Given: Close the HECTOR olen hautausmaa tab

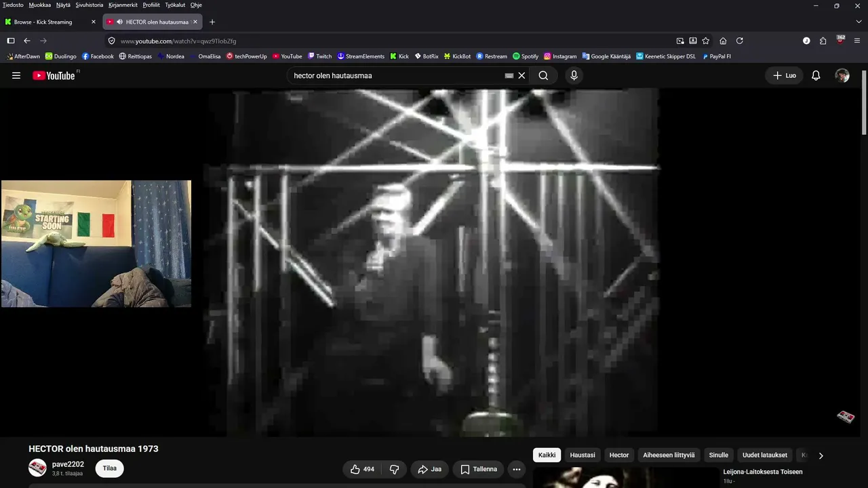Looking at the screenshot, I should pos(195,22).
